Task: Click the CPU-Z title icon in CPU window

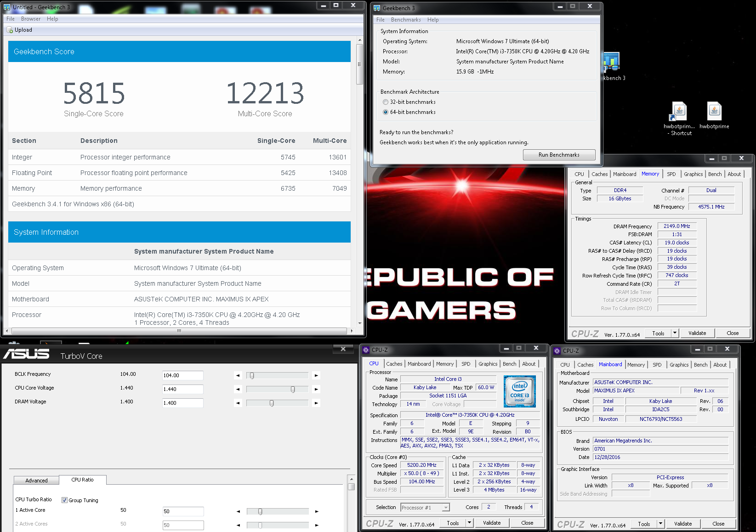Action: click(366, 350)
